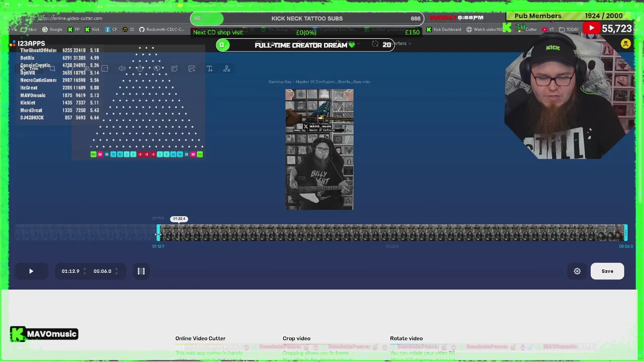
Task: Click the playhead marker labeled 01:22.4
Action: (x=179, y=219)
